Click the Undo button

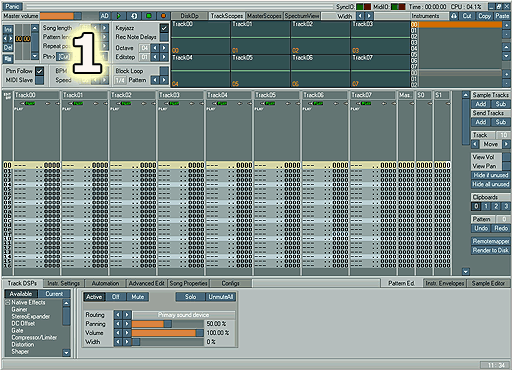[481, 228]
